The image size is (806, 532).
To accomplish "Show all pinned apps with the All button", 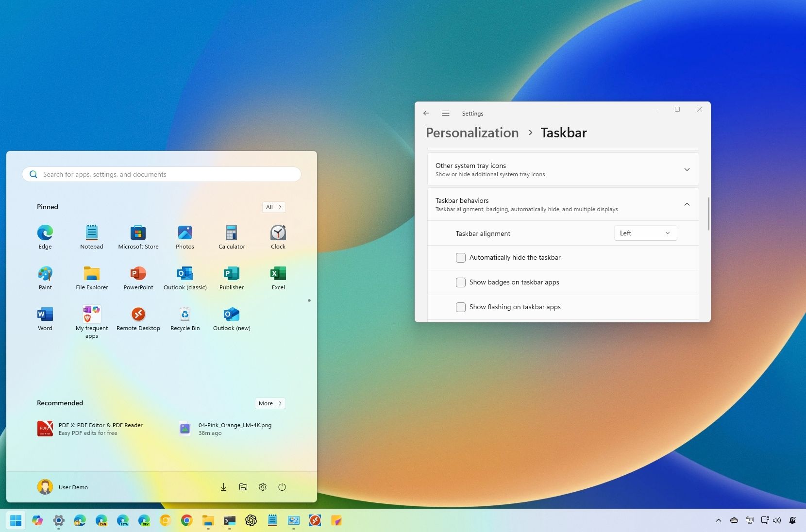I will tap(273, 207).
